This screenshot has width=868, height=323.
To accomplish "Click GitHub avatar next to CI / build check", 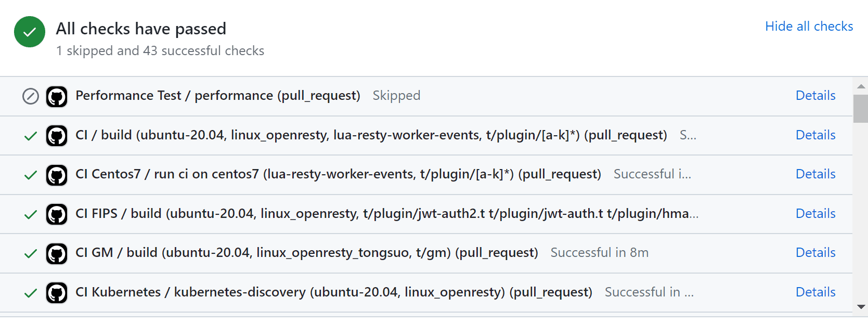I will coord(57,136).
